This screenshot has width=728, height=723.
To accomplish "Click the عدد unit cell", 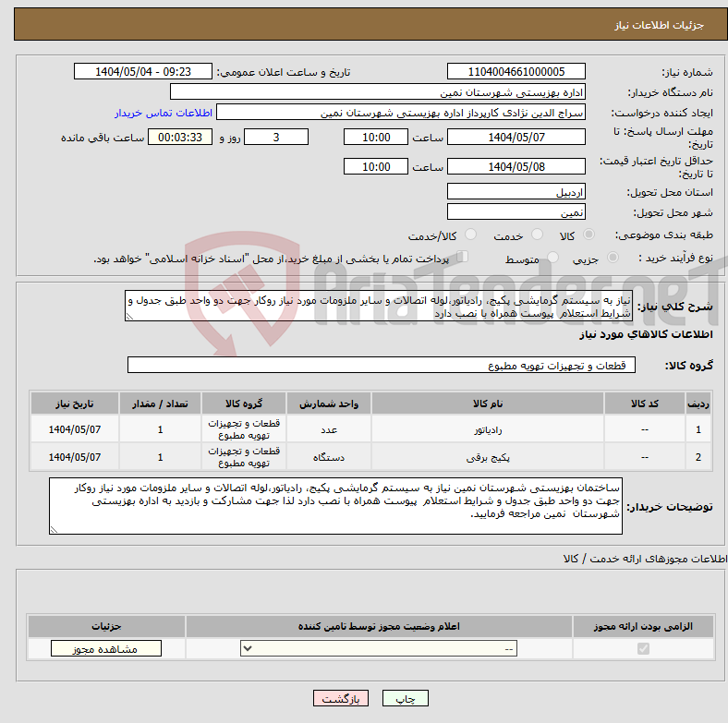I will pyautogui.click(x=329, y=429).
